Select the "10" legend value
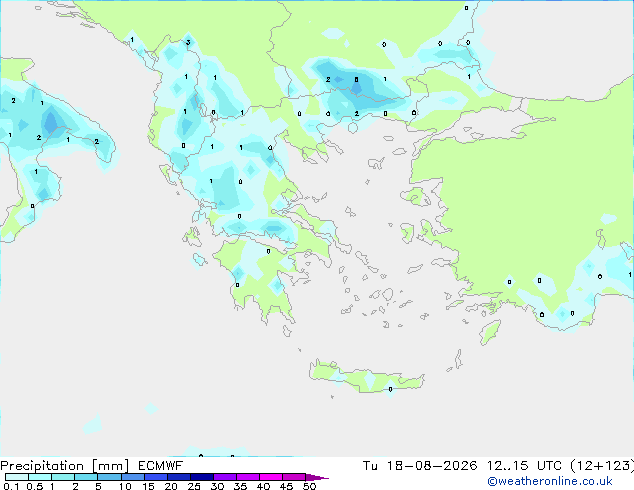 point(125,486)
